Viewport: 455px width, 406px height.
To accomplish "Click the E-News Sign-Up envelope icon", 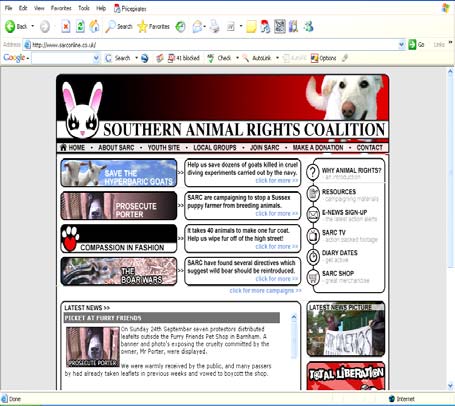I will click(313, 214).
